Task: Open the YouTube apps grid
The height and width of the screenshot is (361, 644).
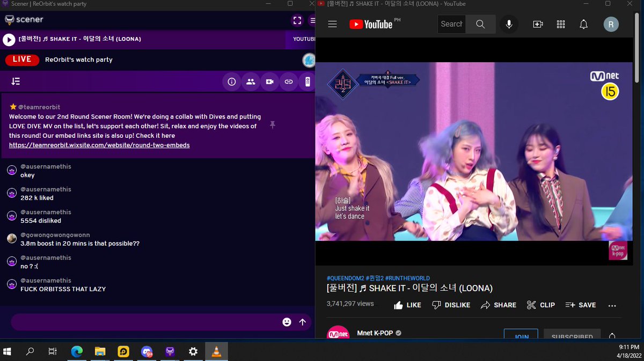Action: pos(561,24)
